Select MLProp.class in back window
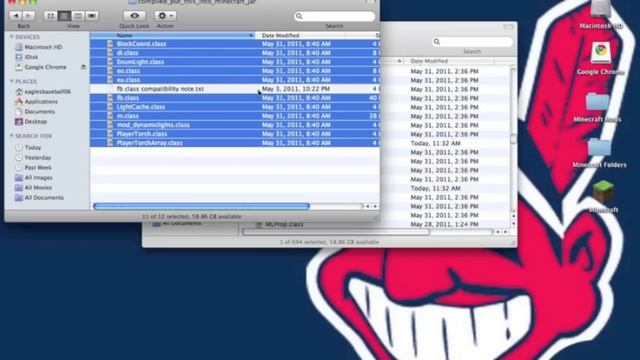This screenshot has height=360, width=640. 284,224
